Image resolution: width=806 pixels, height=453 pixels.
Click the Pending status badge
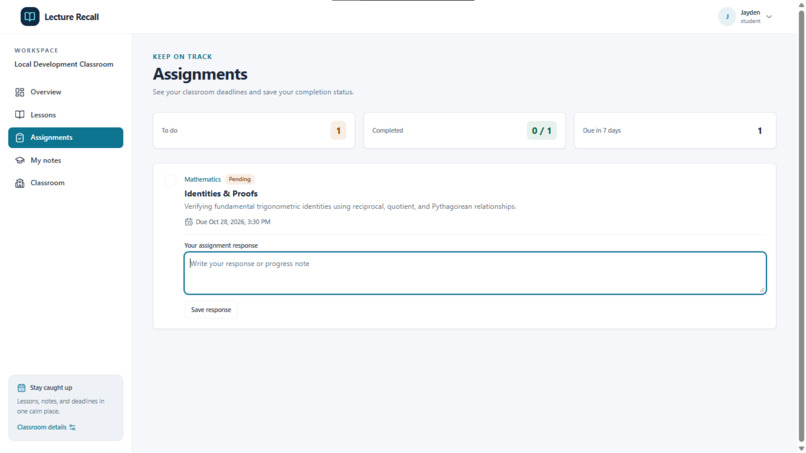pyautogui.click(x=240, y=179)
